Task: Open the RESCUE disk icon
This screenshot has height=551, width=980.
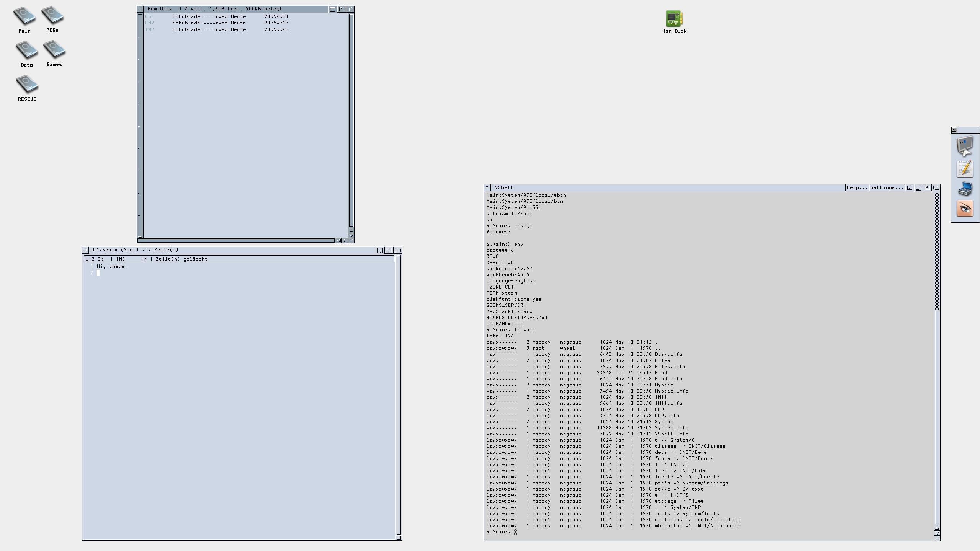Action: click(x=27, y=84)
